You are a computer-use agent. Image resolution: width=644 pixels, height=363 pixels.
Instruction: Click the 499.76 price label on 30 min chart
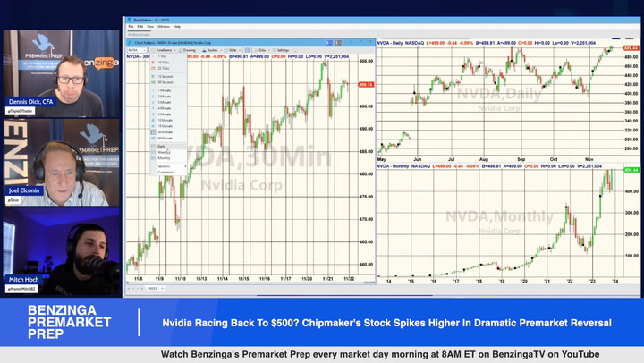(366, 85)
